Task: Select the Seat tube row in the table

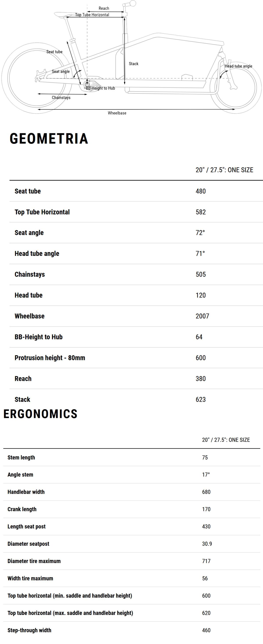Action: point(136,191)
